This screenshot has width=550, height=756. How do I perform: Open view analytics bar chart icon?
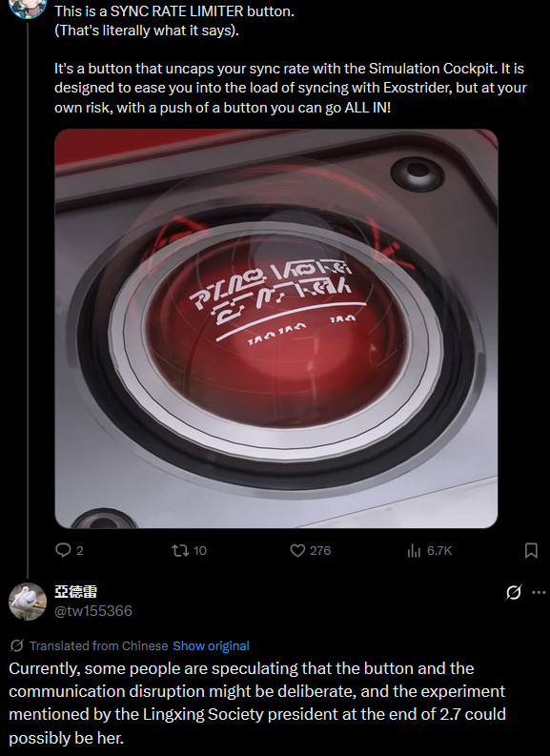414,550
